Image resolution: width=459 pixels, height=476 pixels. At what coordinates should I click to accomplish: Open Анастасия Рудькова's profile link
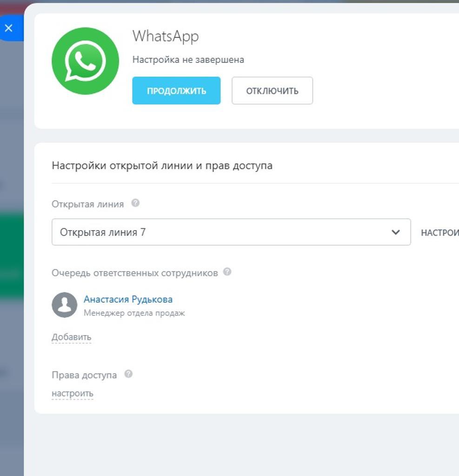pos(128,299)
